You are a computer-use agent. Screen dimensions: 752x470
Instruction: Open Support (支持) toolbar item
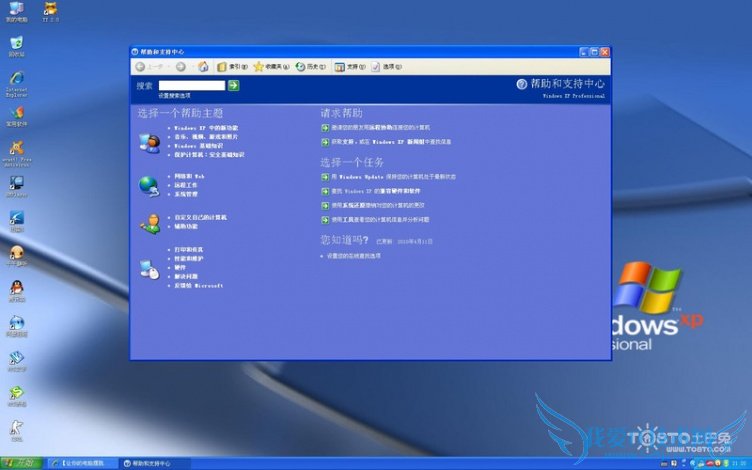(350, 67)
